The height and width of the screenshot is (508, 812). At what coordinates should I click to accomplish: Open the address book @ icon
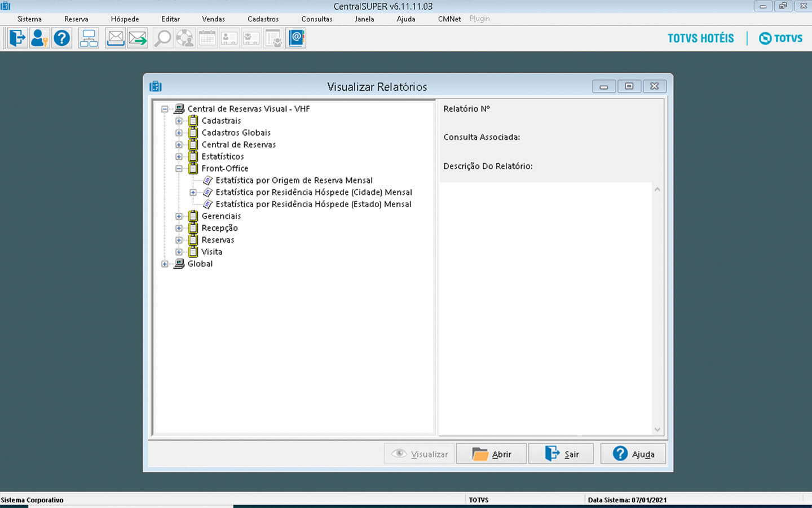pos(296,38)
